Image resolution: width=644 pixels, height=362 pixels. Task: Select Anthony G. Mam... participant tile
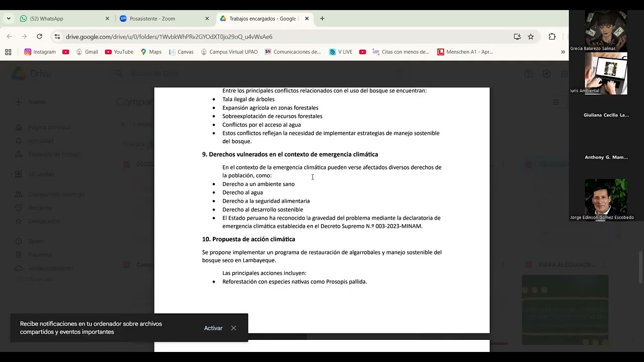point(606,157)
